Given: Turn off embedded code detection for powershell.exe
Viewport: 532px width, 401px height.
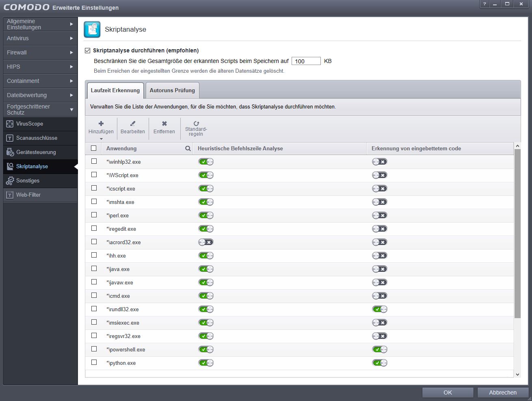Looking at the screenshot, I should tap(380, 349).
